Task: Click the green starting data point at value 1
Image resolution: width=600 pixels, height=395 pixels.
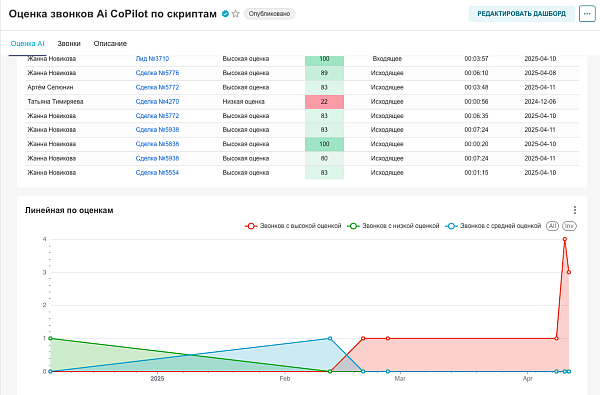Action: [x=50, y=338]
